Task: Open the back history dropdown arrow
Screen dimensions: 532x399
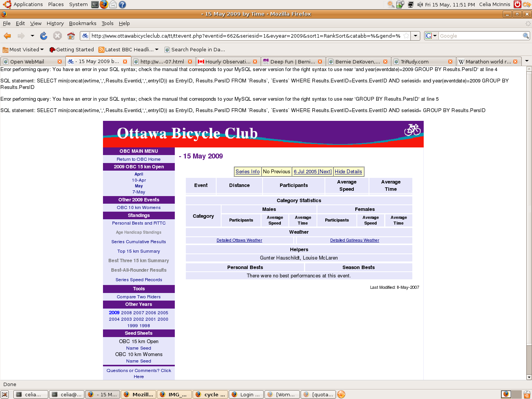Action: tap(32, 36)
